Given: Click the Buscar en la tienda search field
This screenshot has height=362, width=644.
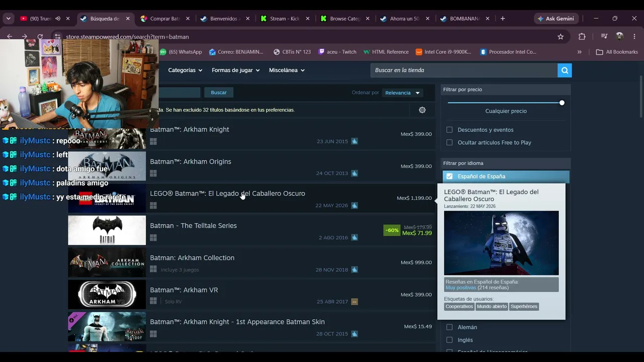Looking at the screenshot, I should (x=464, y=70).
